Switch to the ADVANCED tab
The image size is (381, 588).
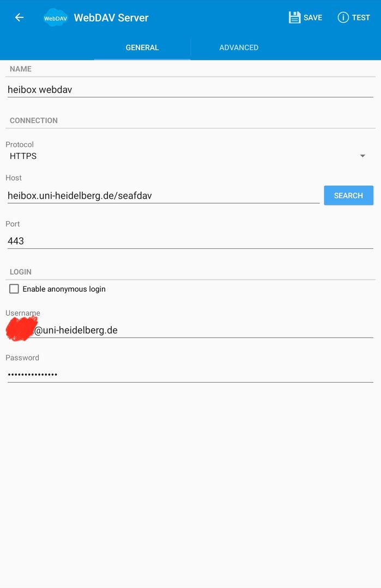click(x=239, y=47)
